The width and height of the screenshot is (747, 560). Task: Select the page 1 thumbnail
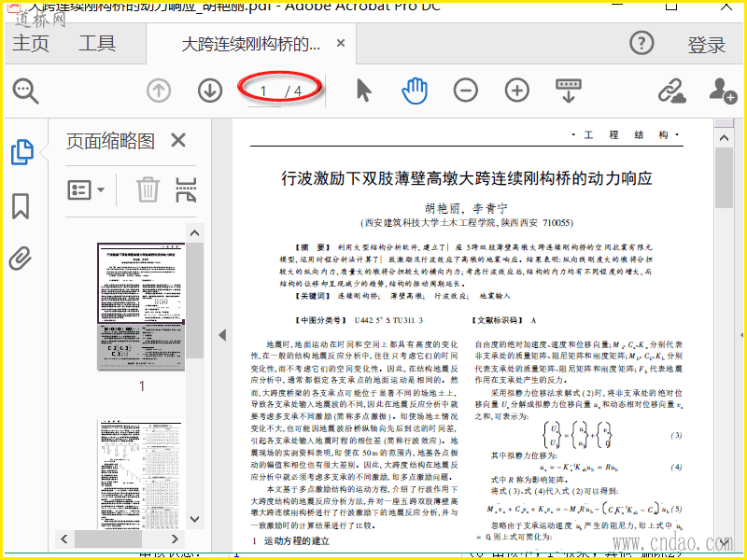(x=141, y=306)
